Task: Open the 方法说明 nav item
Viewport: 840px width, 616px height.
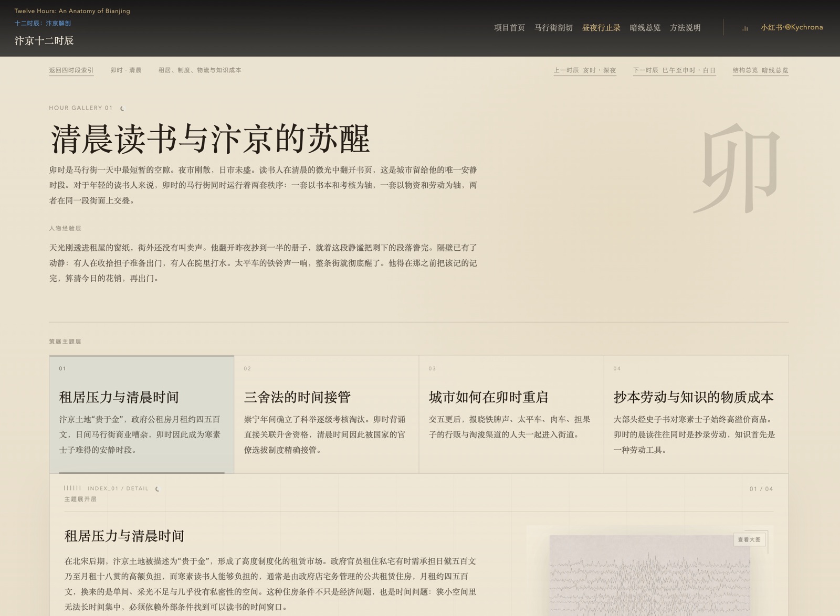Action: [685, 28]
